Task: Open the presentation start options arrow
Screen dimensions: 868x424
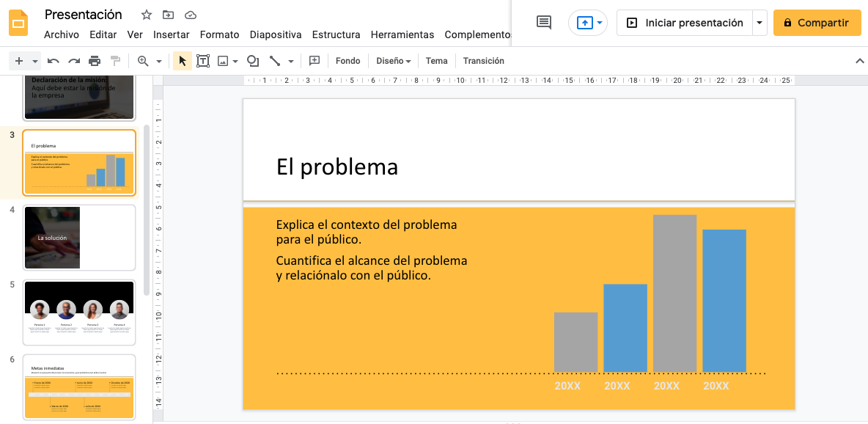Action: [759, 22]
